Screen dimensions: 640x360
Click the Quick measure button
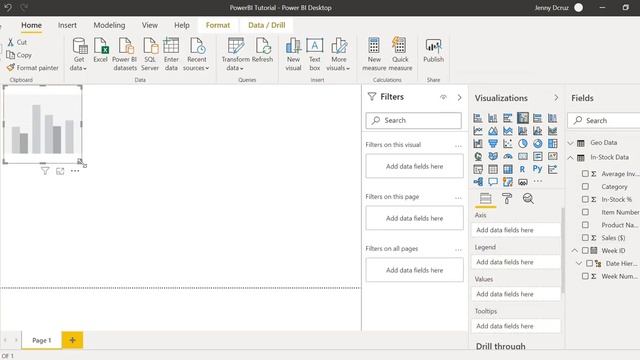pos(400,54)
